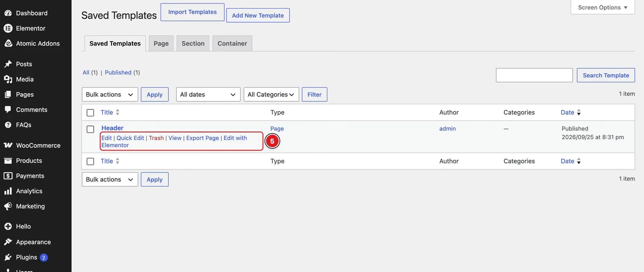
Task: Switch to the Page tab
Action: tap(161, 43)
